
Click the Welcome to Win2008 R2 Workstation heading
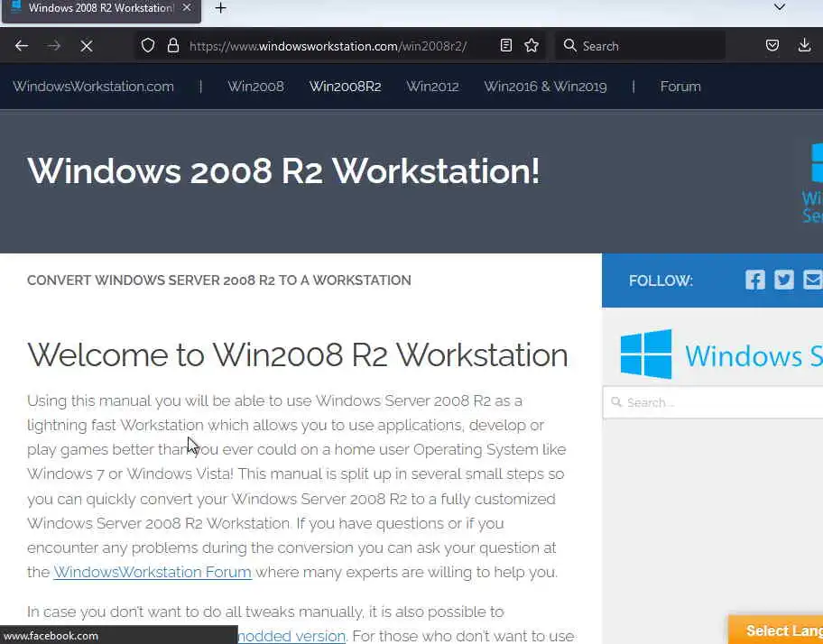click(x=298, y=355)
